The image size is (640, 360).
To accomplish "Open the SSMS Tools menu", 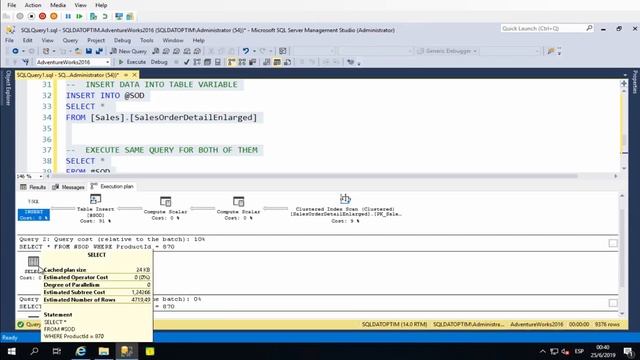I will coord(147,40).
